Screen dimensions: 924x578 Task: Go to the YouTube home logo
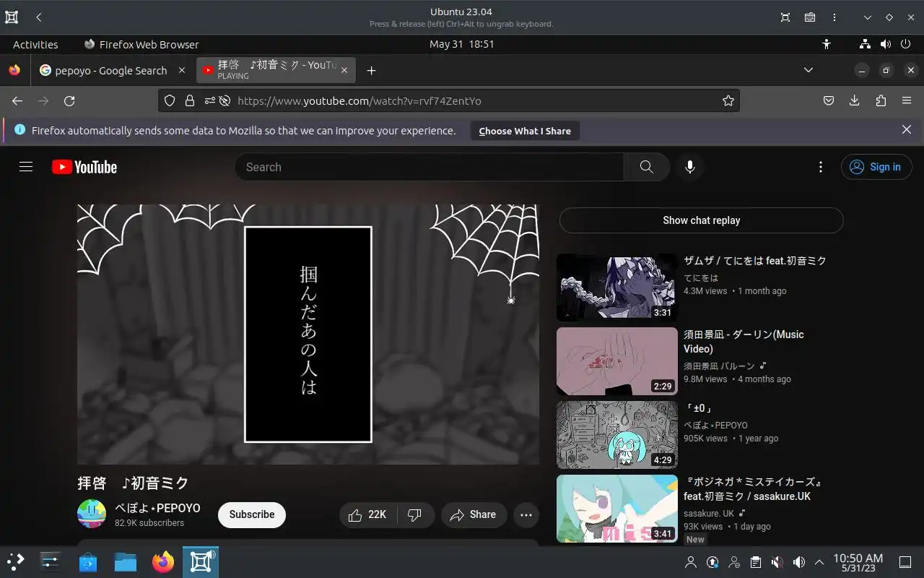pyautogui.click(x=84, y=167)
